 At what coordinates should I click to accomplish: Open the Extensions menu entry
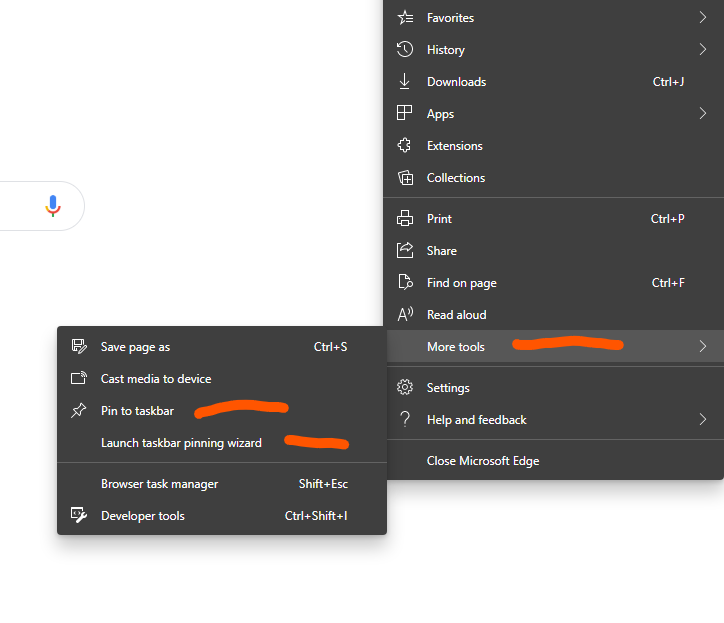pyautogui.click(x=553, y=145)
